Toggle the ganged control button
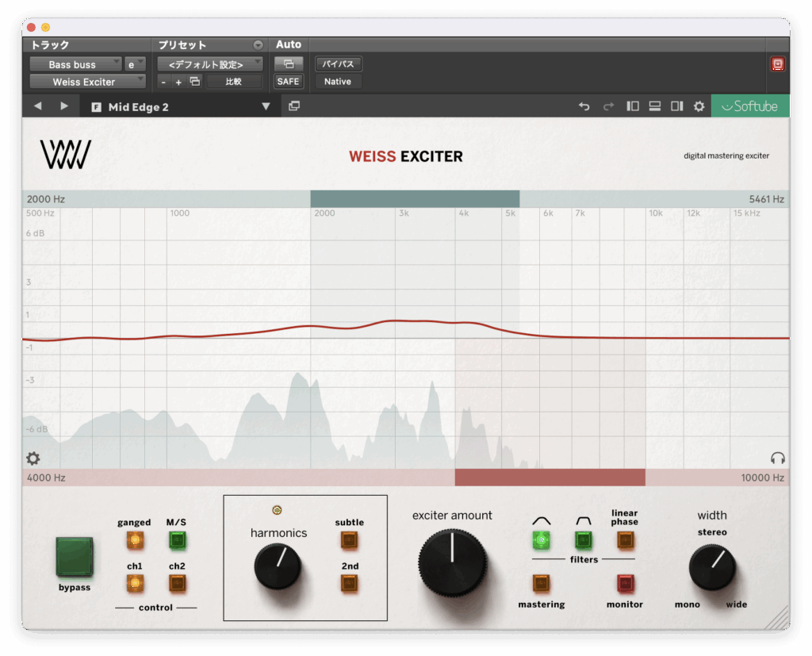Image resolution: width=812 pixels, height=656 pixels. pos(135,540)
